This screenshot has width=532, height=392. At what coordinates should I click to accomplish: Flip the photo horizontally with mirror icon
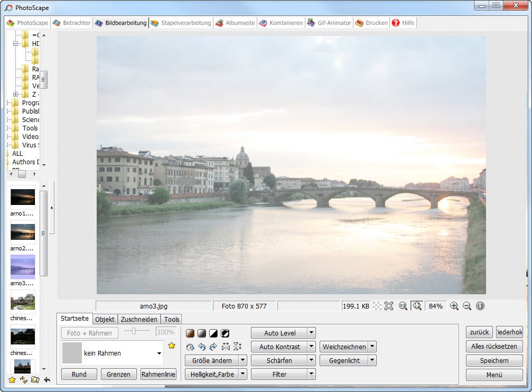point(226,347)
